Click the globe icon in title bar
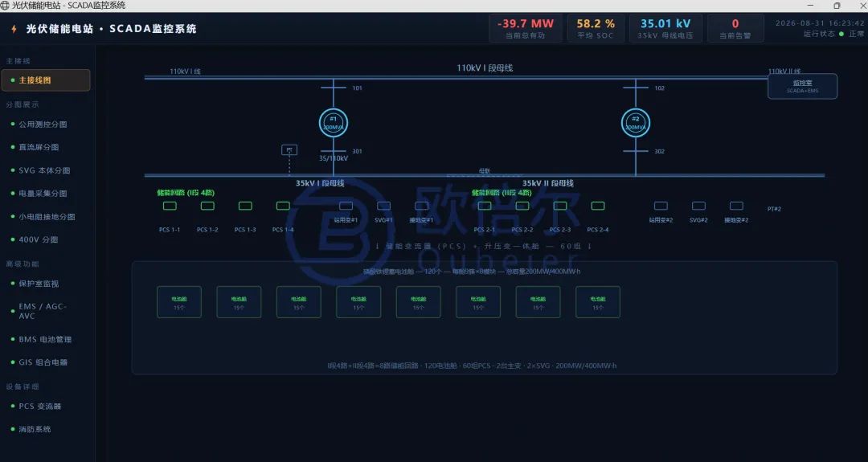The width and height of the screenshot is (868, 462). tap(5, 6)
